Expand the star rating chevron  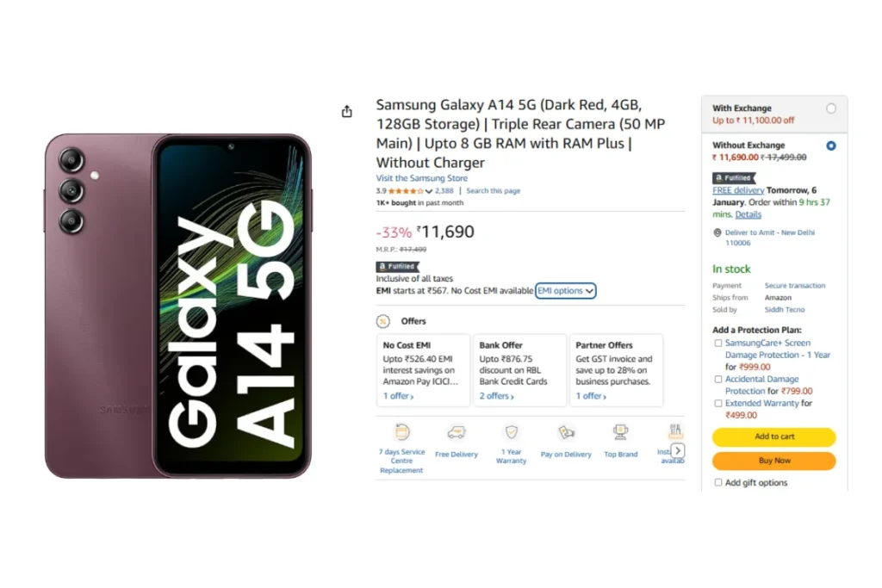pyautogui.click(x=429, y=191)
